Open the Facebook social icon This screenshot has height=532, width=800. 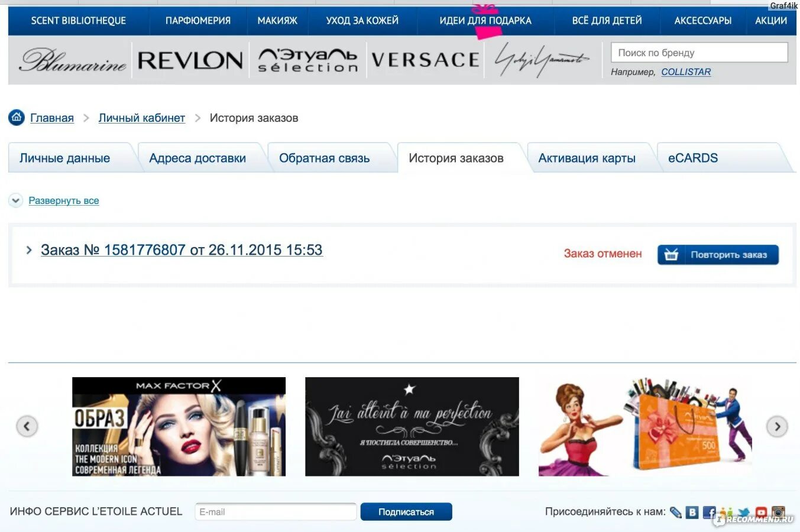(710, 512)
